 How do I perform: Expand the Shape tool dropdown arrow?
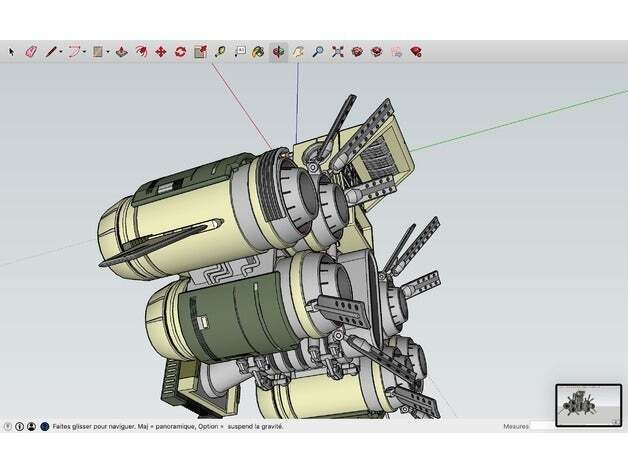(x=108, y=51)
